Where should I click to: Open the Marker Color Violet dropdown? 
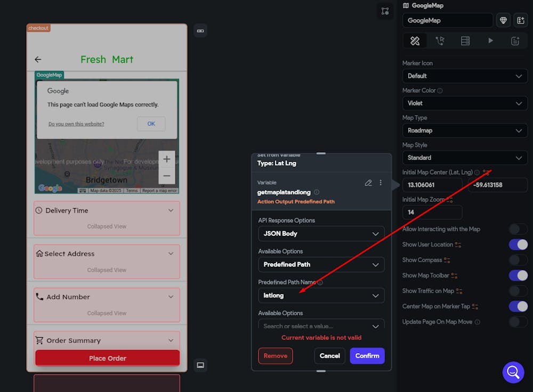pyautogui.click(x=465, y=103)
